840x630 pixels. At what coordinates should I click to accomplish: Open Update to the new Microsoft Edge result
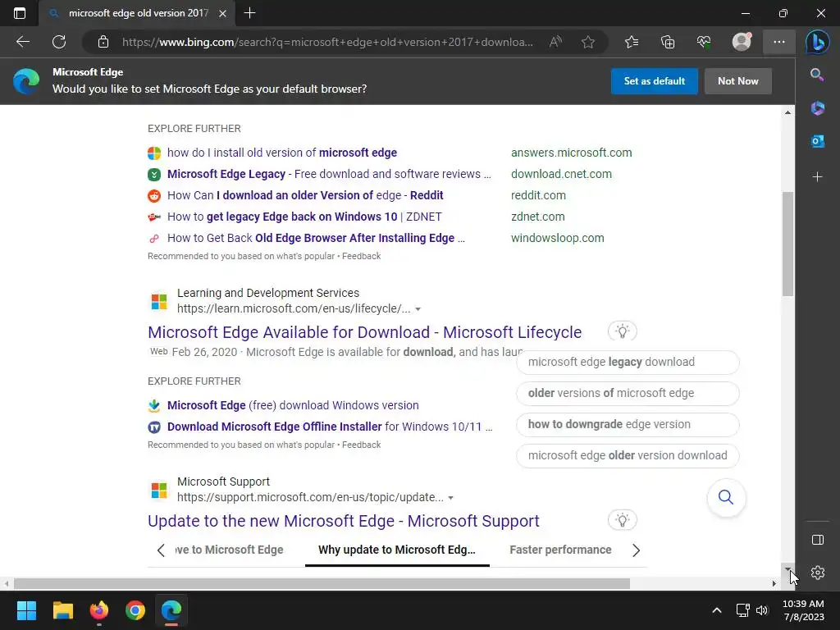344,521
